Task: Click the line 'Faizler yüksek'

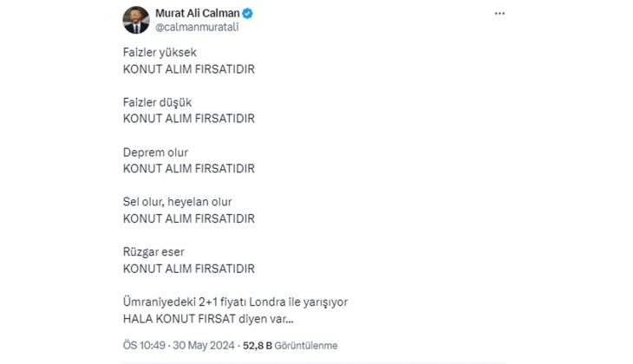Action: [x=160, y=53]
